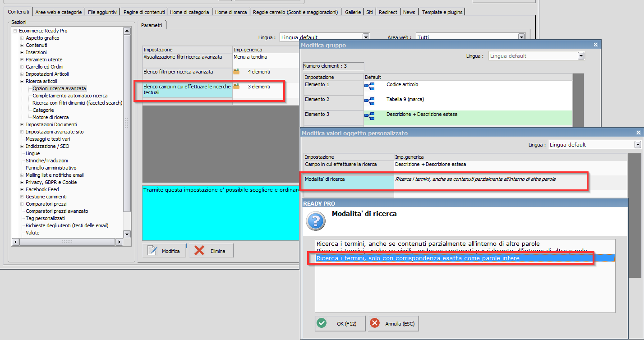644x340 pixels.
Task: Select the Motore di ricerca tree item
Action: pos(51,117)
